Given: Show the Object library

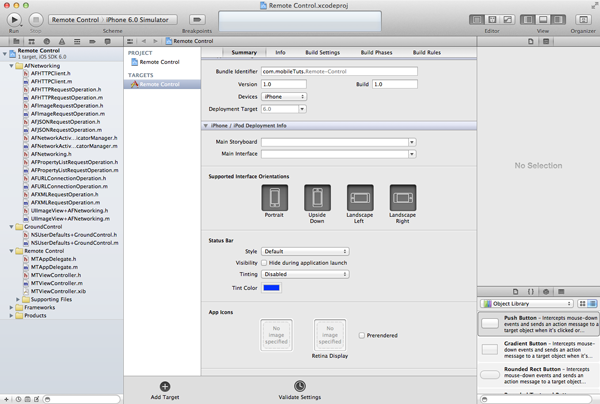Looking at the screenshot, I should click(x=546, y=292).
